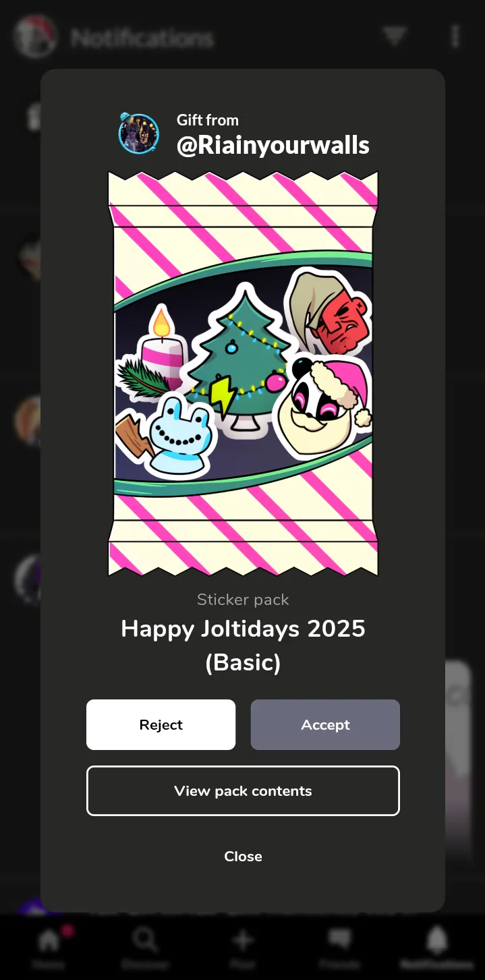Tap the red grumpy face sticker
Screen dimensions: 485x980
[x=329, y=311]
